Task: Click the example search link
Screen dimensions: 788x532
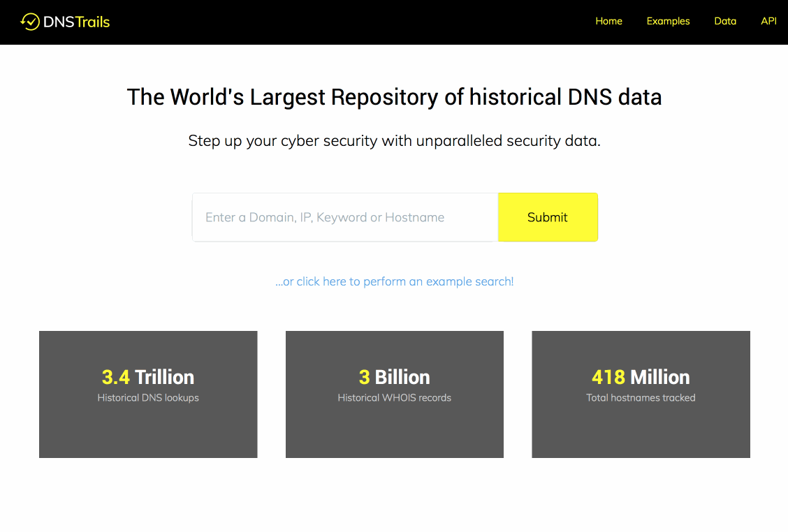Action: [395, 281]
